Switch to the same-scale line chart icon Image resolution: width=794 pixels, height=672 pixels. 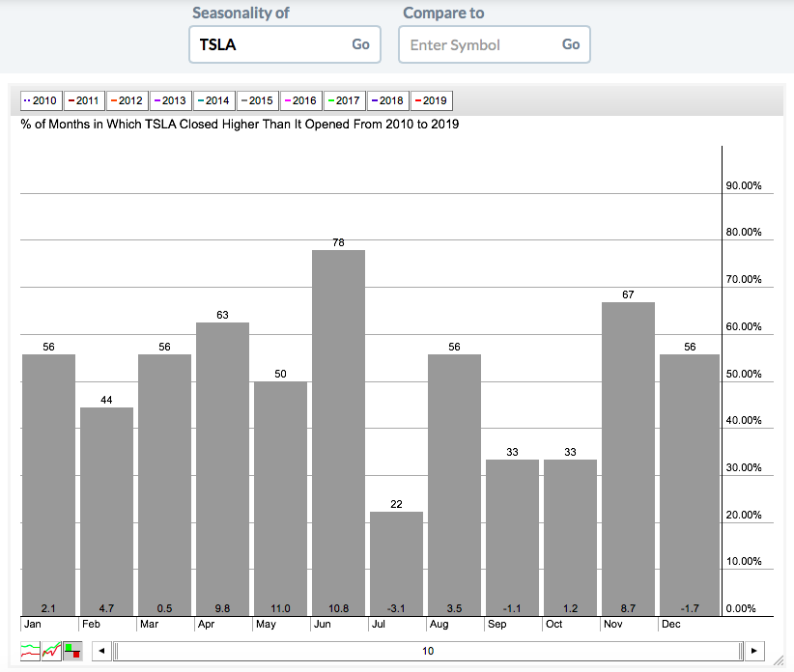click(51, 651)
